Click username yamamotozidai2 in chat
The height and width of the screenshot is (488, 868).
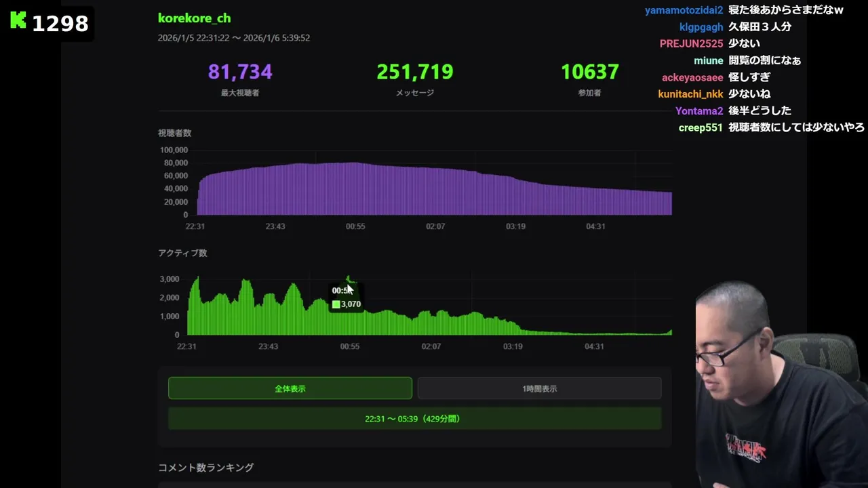click(684, 10)
